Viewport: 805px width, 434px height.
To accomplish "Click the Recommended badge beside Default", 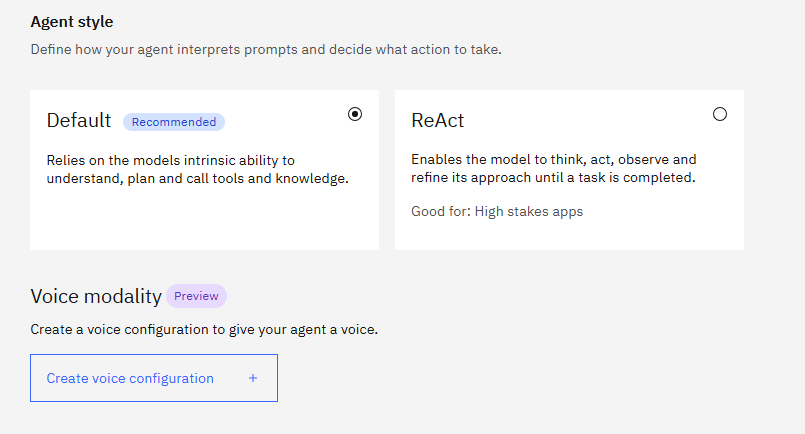I will pyautogui.click(x=174, y=122).
